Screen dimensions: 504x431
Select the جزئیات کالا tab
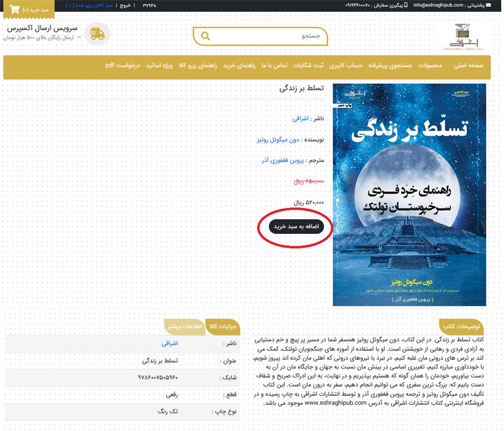click(x=223, y=326)
